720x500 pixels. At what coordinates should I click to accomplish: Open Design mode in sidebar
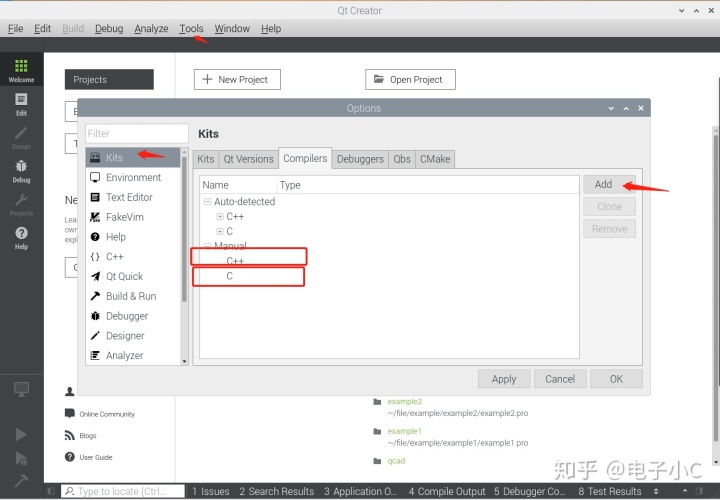click(x=21, y=138)
